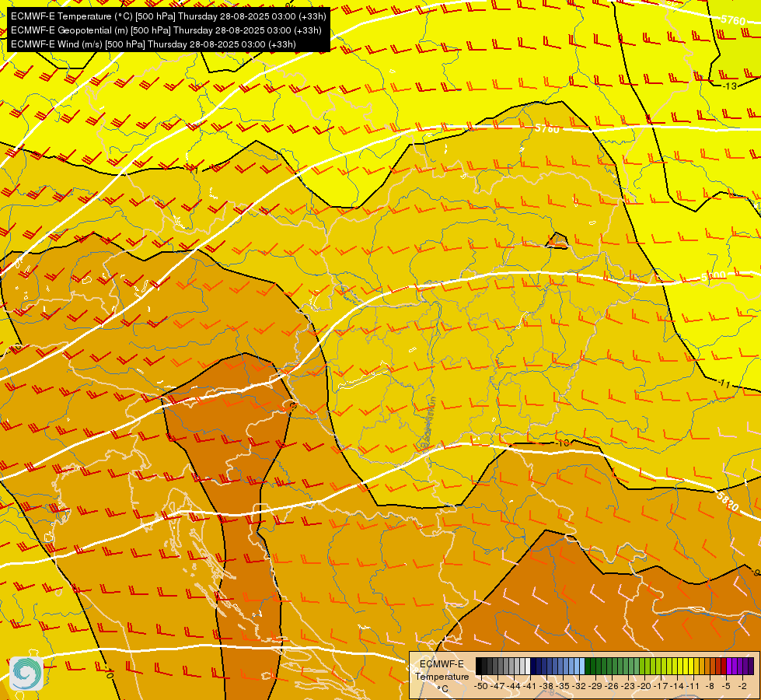Click the -23 value on the legend
The height and width of the screenshot is (700, 761).
[627, 686]
